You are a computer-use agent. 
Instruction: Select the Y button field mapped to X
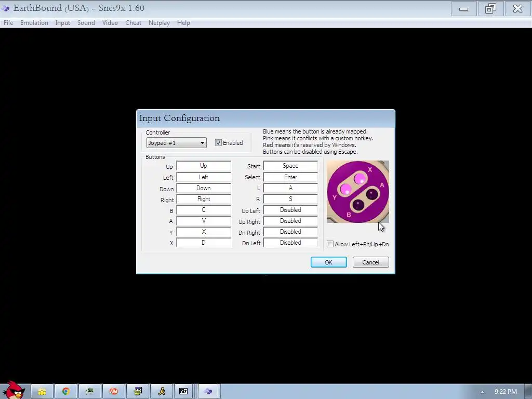[x=204, y=232]
